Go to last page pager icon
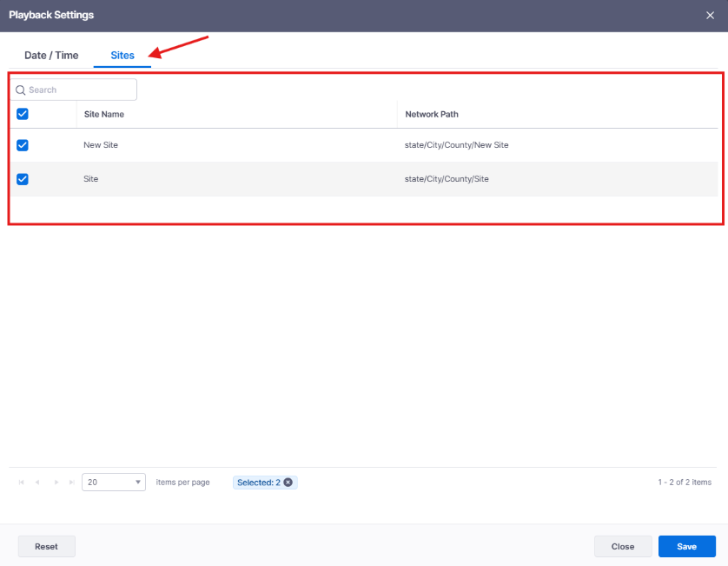728x566 pixels. (71, 483)
